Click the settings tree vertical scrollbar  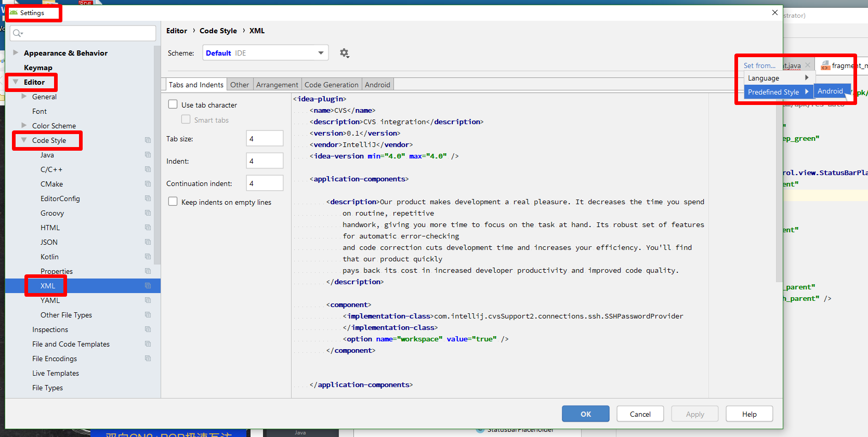point(157,156)
